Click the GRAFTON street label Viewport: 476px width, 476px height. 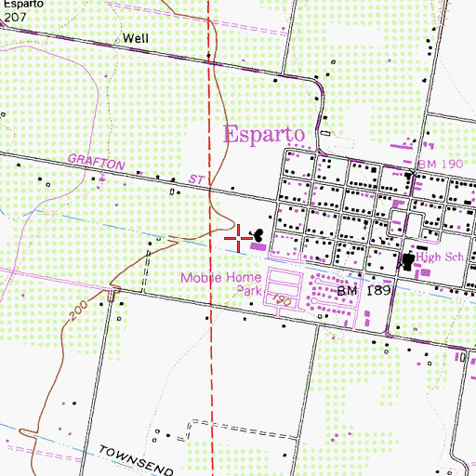(x=97, y=162)
